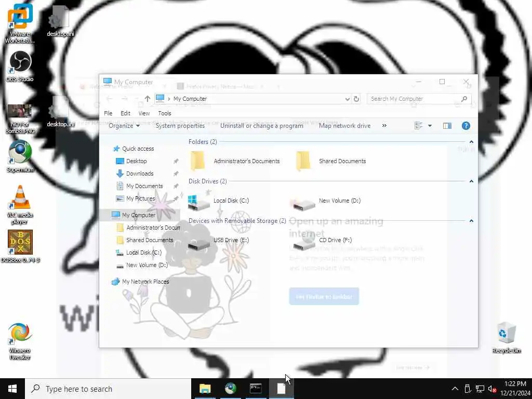This screenshot has width=532, height=399.
Task: Click breadcrumb arrow before My Computer
Action: point(169,99)
